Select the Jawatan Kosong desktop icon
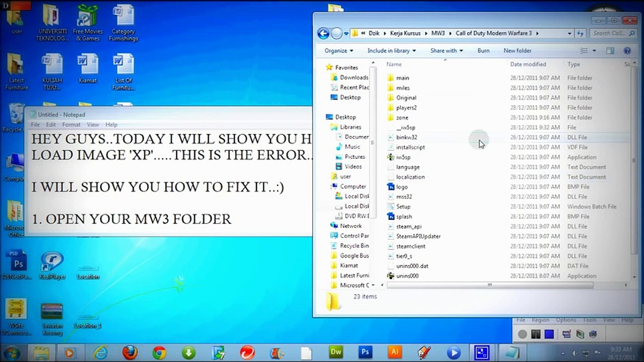This screenshot has height=362, width=644. 52,319
